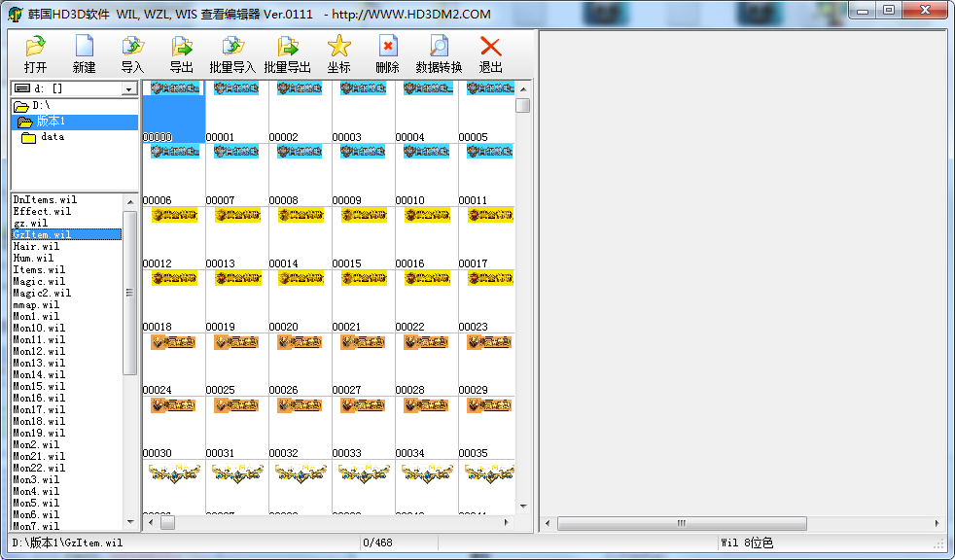The image size is (955, 560).
Task: Select Items.wil in file list
Action: (67, 269)
